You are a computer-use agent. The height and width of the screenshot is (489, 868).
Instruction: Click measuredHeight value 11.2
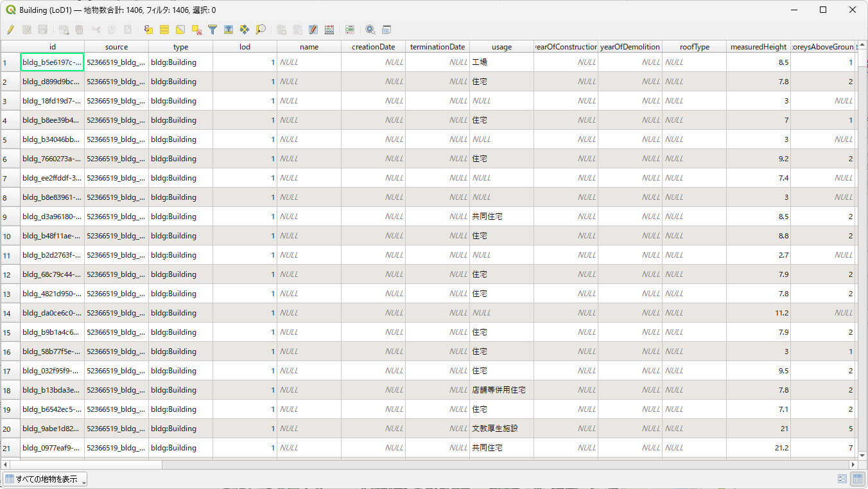click(759, 313)
